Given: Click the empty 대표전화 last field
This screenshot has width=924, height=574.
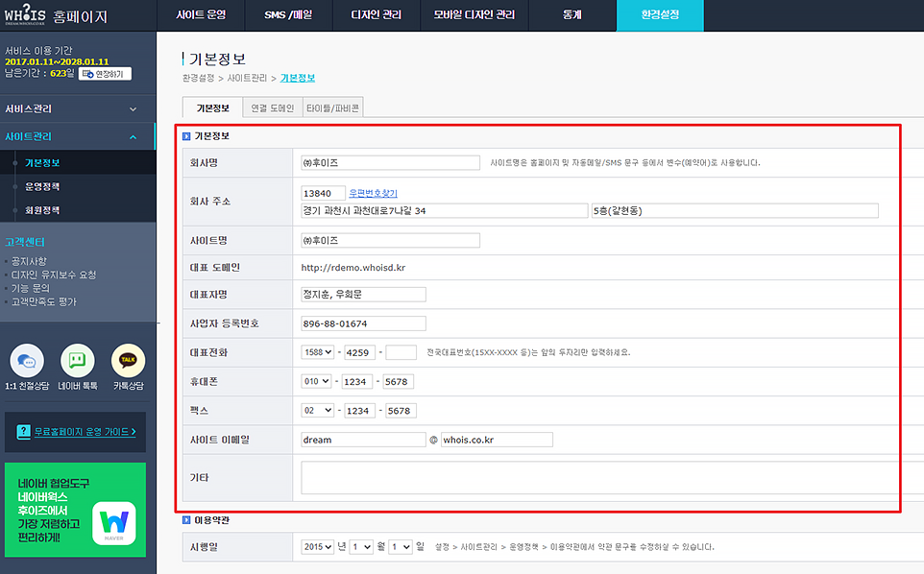Looking at the screenshot, I should pyautogui.click(x=401, y=352).
